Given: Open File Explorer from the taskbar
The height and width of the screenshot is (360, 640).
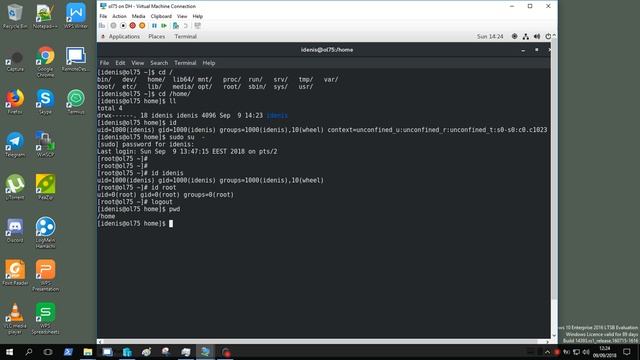Looking at the screenshot, I should coord(88,352).
